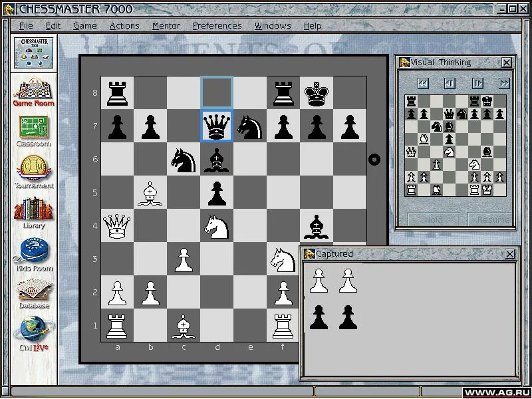
Task: Open the Classroom sidebar icon
Action: (x=34, y=131)
